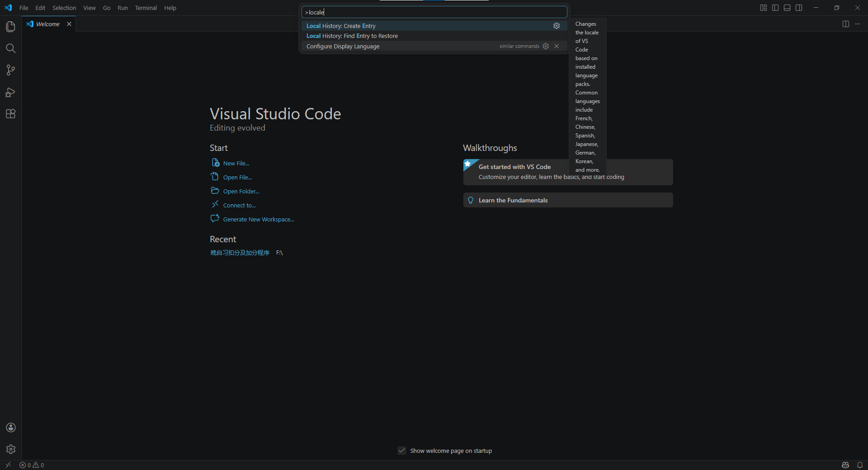868x470 pixels.
Task: Click the Open Folder... link
Action: [x=241, y=191]
